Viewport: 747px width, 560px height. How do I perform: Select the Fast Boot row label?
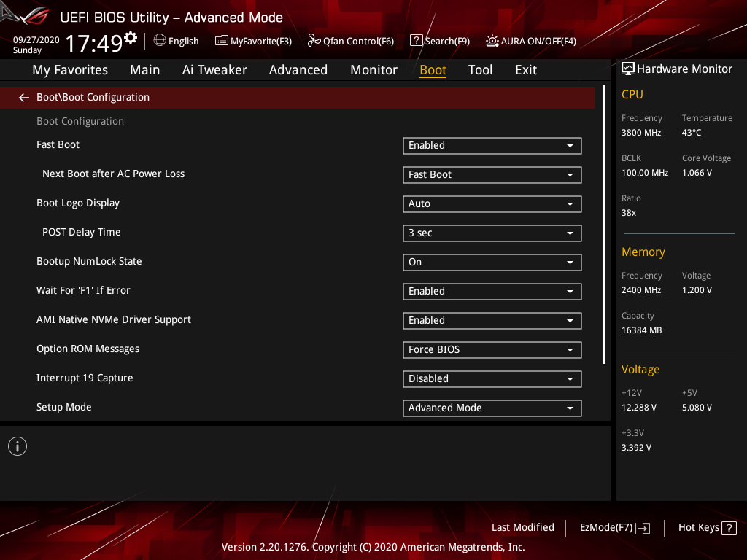coord(58,144)
